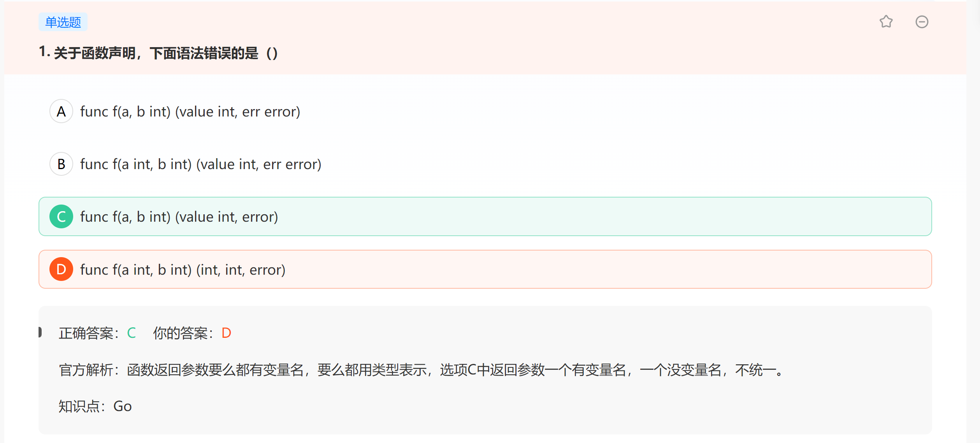Click the green correct answer letter C

132,333
